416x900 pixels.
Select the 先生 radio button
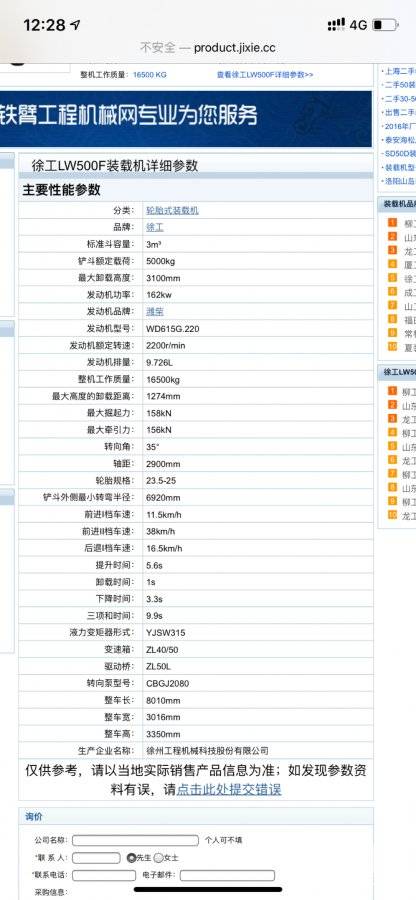131,858
